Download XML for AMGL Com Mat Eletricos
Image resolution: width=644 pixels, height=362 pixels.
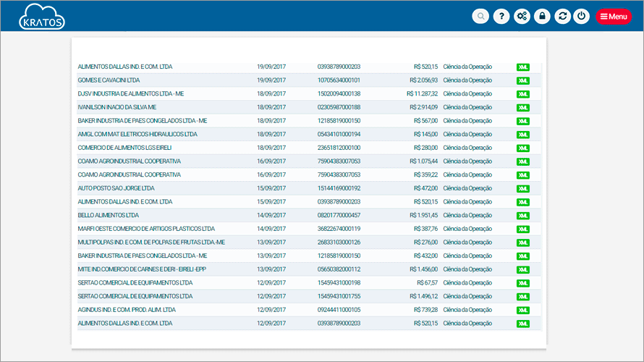523,135
